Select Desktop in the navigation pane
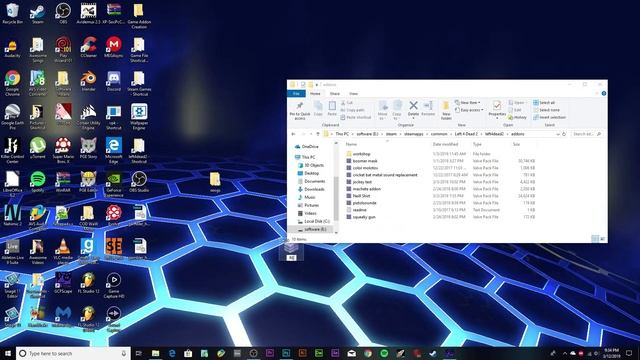 pyautogui.click(x=308, y=173)
